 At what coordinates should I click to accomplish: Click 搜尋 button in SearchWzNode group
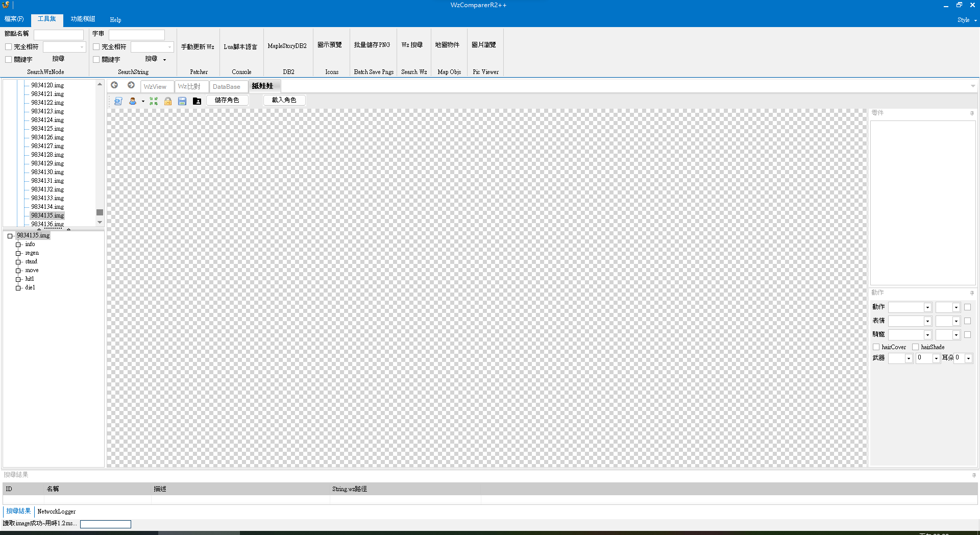click(x=58, y=59)
